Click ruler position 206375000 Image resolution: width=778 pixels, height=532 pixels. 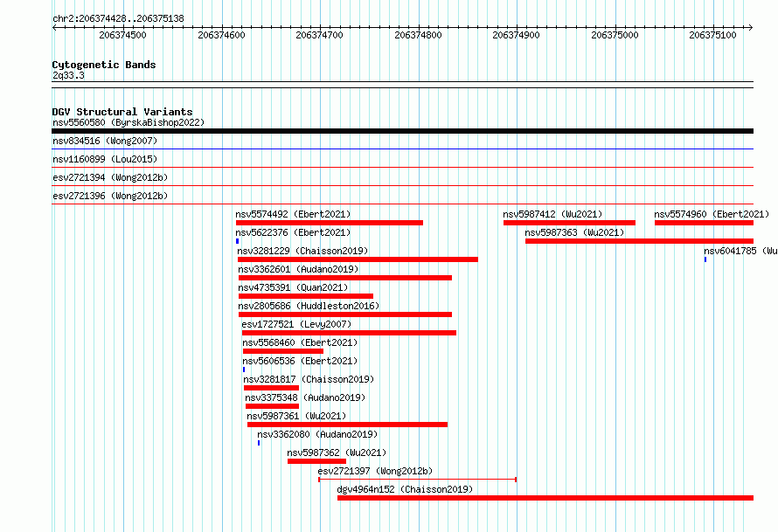[x=615, y=35]
